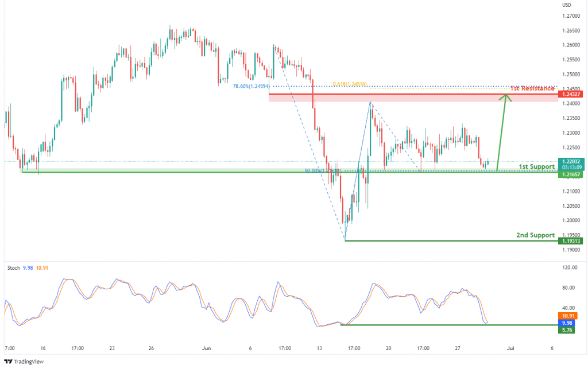Click the orange Stoch value 10.91
Viewport: 588px width, 369px height.
(x=42, y=268)
